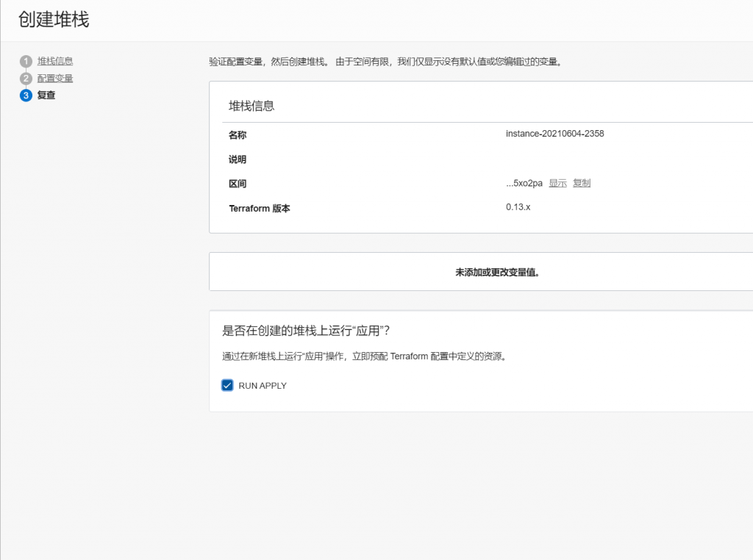Toggle the RUN APPLY checkbox
Screen dimensions: 753x560
point(227,385)
